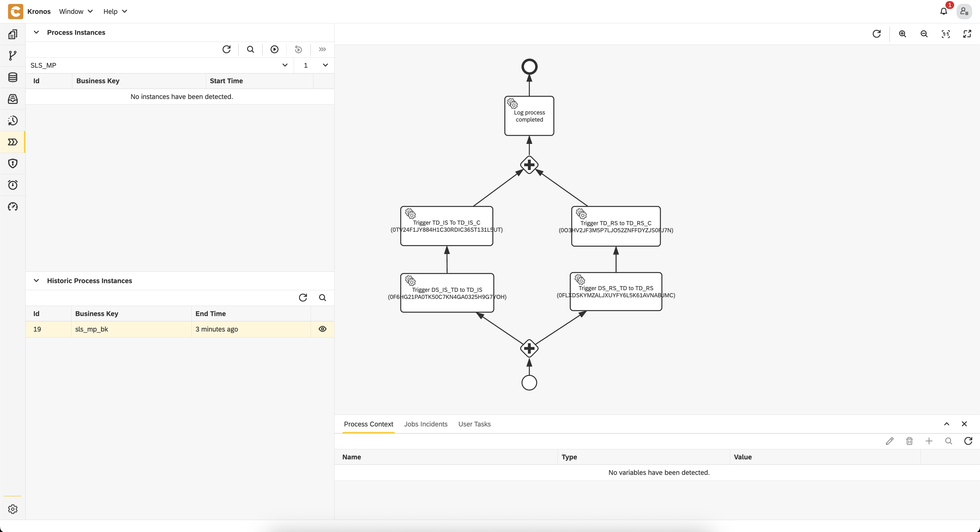Open the git branch icon in the sidebar
The height and width of the screenshot is (532, 980).
pyautogui.click(x=13, y=55)
